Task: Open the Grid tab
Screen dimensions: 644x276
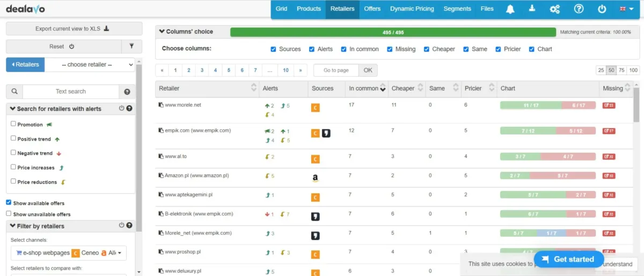Action: 282,9
